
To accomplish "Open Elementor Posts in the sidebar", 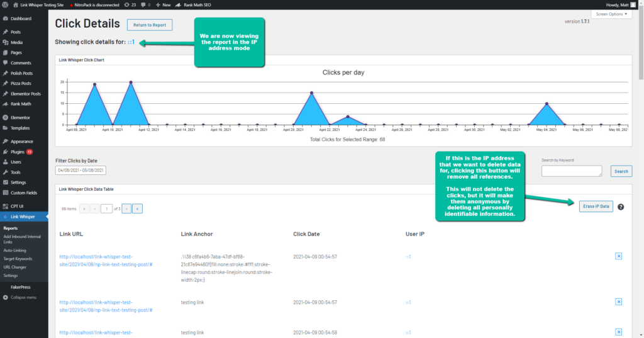I will [25, 94].
